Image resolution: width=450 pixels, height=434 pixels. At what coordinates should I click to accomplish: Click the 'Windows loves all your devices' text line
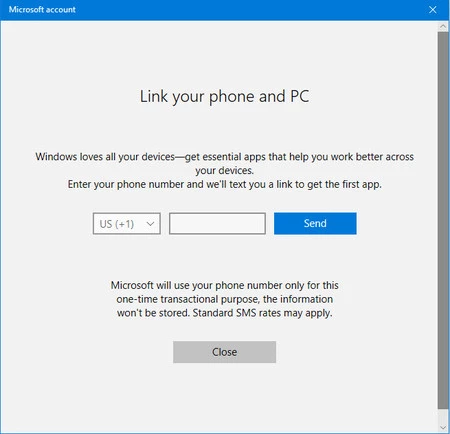(225, 157)
